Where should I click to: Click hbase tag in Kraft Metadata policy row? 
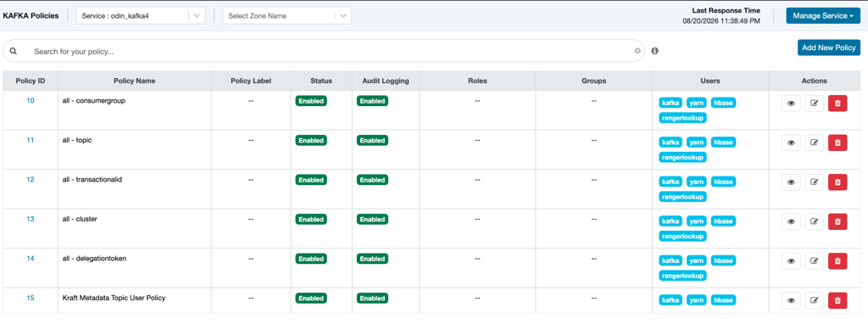[724, 300]
